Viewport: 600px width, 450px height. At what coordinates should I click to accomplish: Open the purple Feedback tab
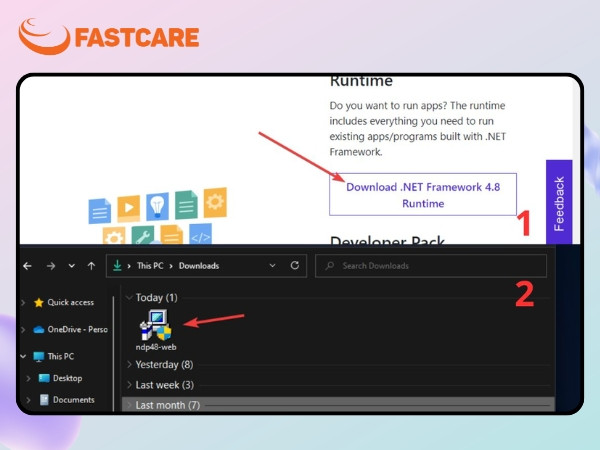[x=559, y=203]
